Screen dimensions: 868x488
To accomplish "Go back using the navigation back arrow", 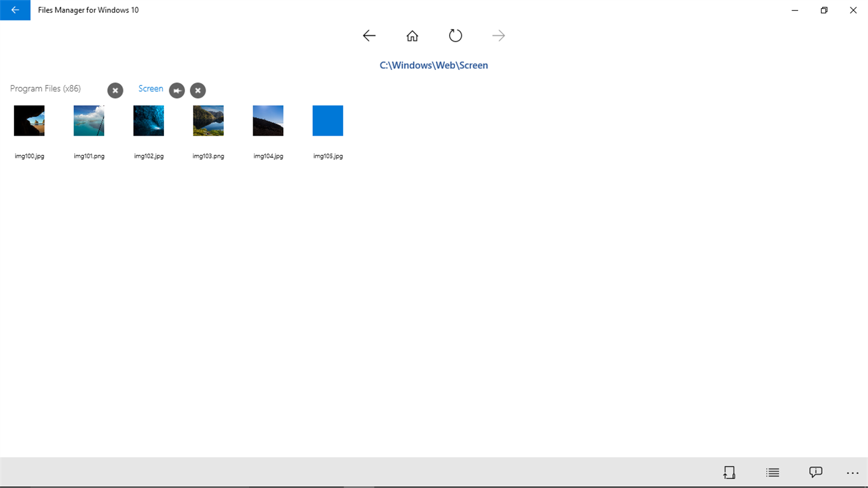I will point(369,36).
